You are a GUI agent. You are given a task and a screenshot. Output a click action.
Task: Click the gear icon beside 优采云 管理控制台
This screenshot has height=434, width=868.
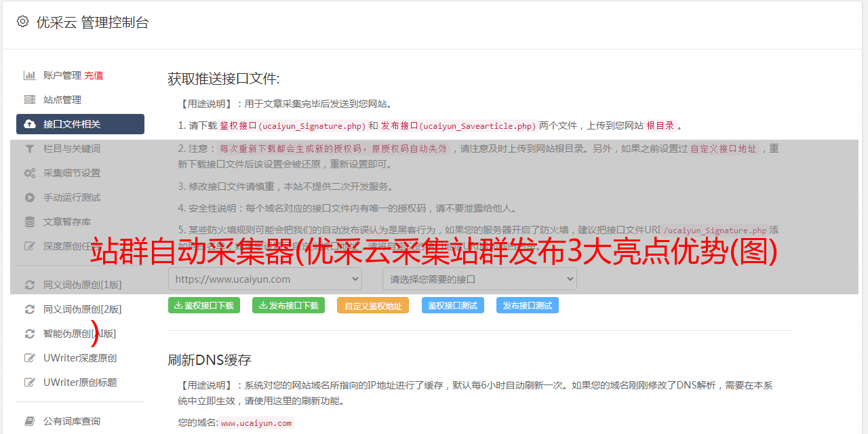(x=22, y=22)
